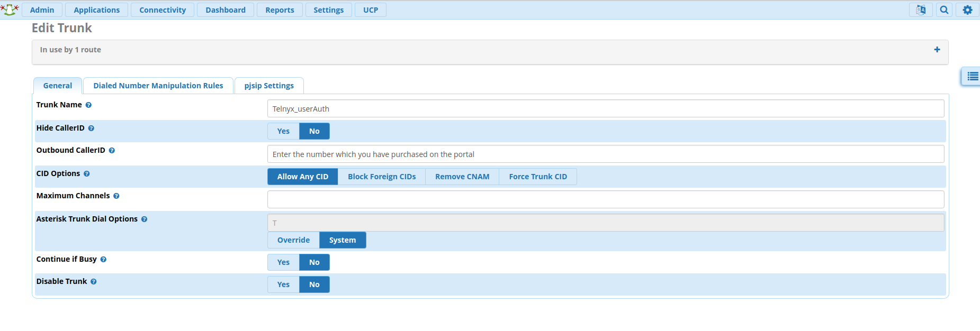Click the Maximum Channels input field
This screenshot has width=980, height=331.
[606, 199]
